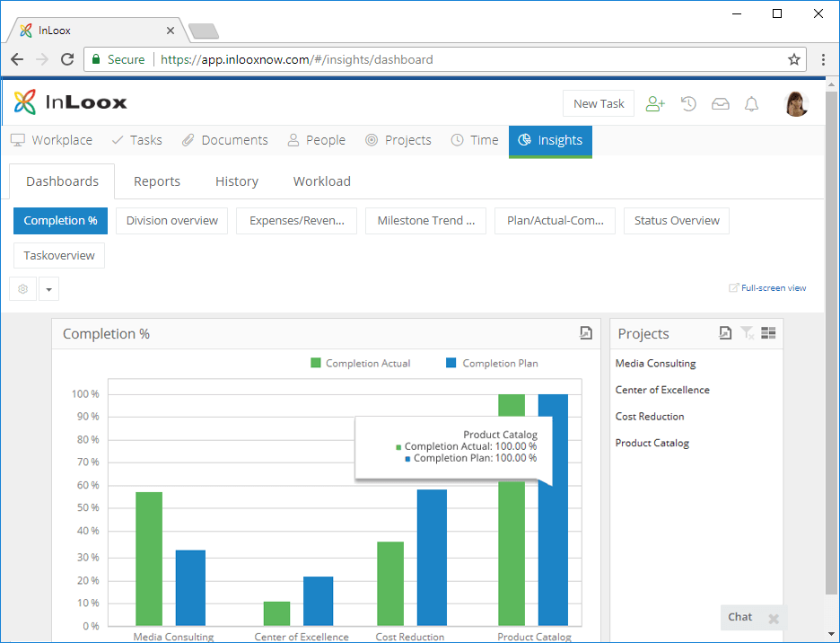The width and height of the screenshot is (840, 643).
Task: Switch to the History tab
Action: 237,181
